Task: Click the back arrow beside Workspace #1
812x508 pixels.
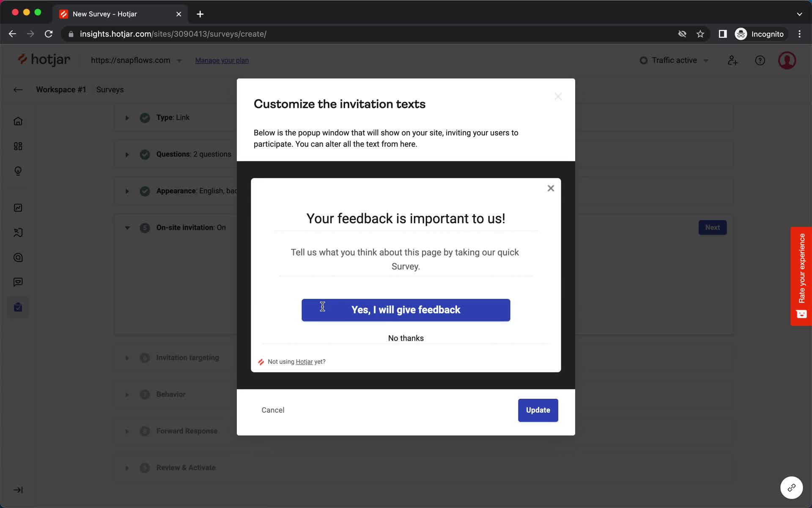Action: click(18, 90)
